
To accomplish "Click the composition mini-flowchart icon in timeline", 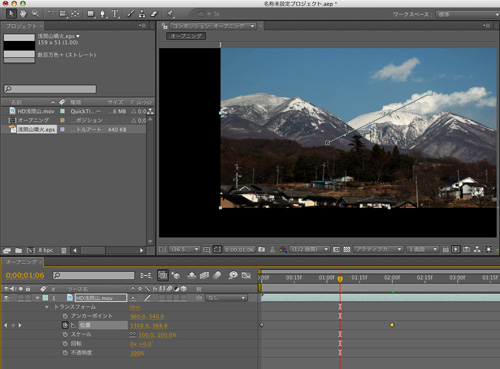I will point(146,275).
